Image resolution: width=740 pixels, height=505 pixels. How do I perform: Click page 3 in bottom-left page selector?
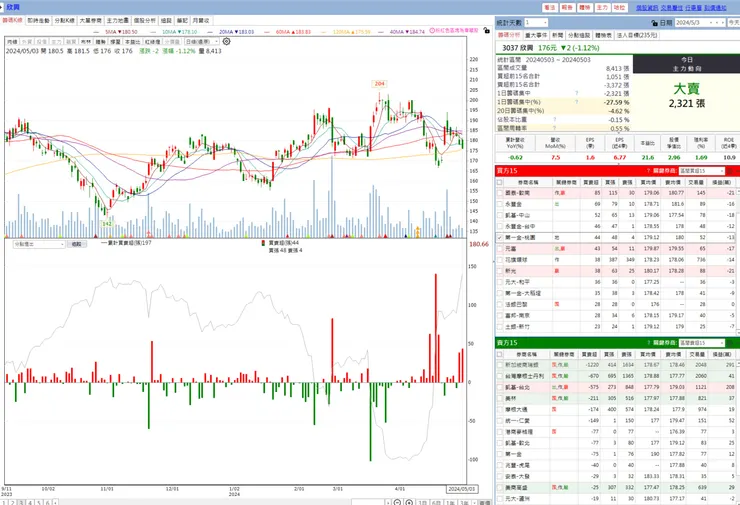[21, 503]
